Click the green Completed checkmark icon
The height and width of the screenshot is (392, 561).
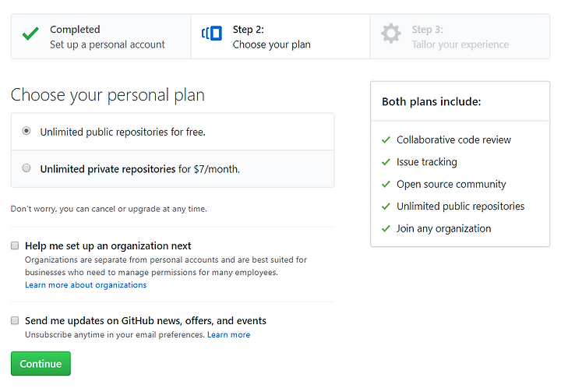[x=30, y=34]
